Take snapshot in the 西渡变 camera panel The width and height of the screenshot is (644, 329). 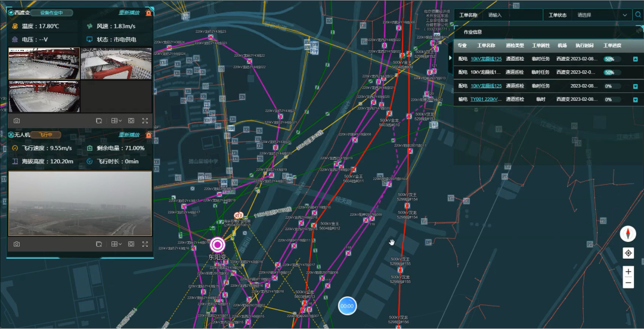[x=17, y=120]
